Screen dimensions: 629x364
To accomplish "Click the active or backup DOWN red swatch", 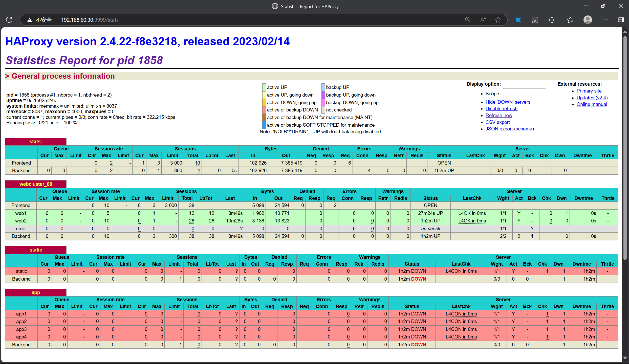I will point(264,110).
